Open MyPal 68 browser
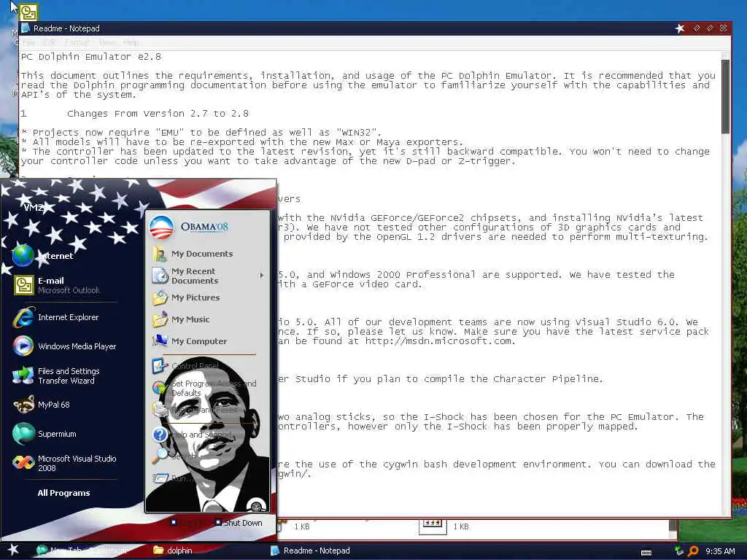Screen dimensions: 747x560 tap(42, 405)
